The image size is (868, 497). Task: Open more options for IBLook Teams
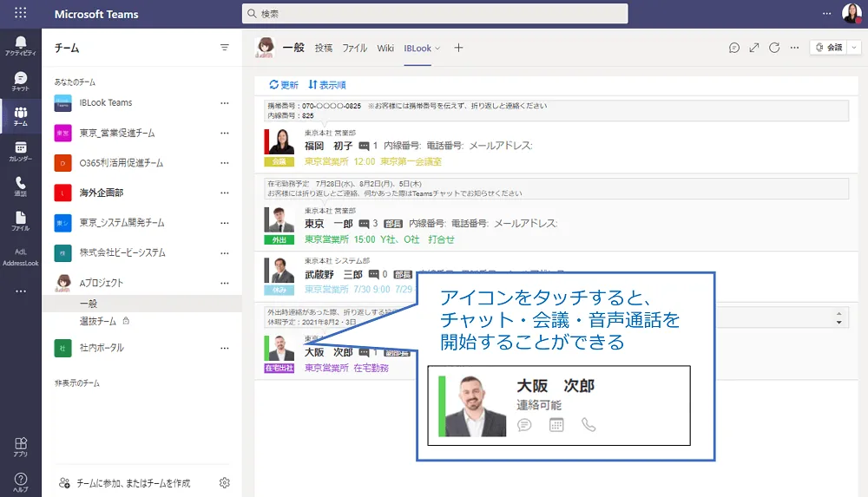(224, 103)
